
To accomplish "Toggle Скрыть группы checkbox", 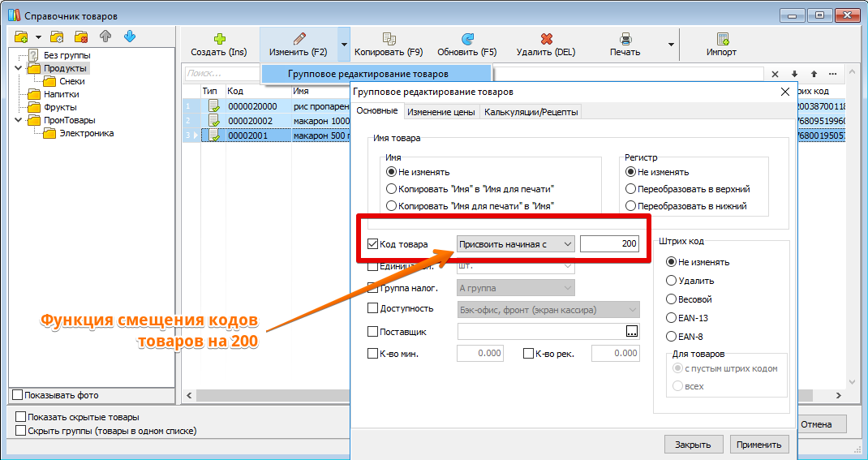I will (x=21, y=430).
